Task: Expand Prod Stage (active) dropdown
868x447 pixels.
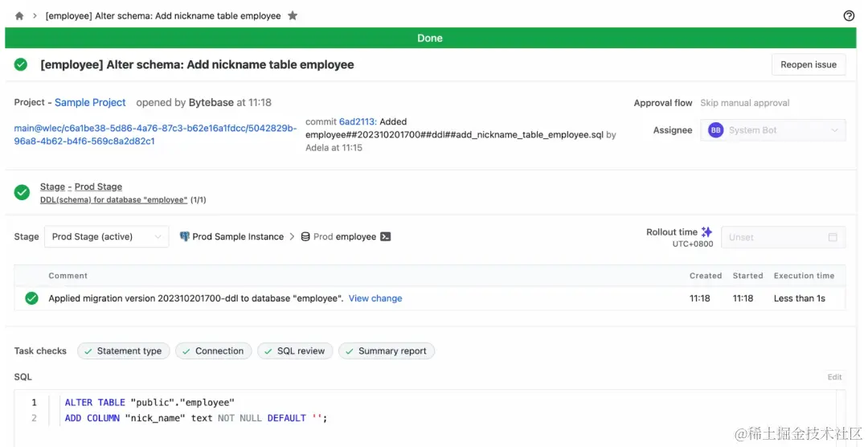Action: [x=106, y=236]
